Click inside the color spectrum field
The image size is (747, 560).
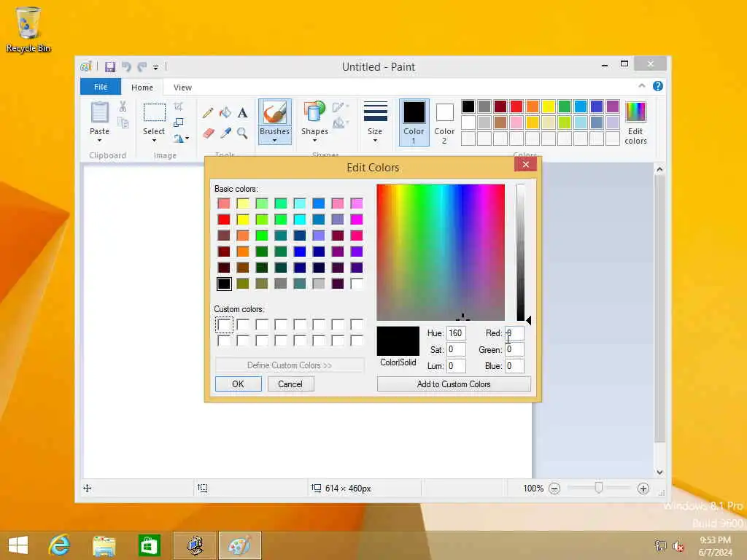coord(441,252)
